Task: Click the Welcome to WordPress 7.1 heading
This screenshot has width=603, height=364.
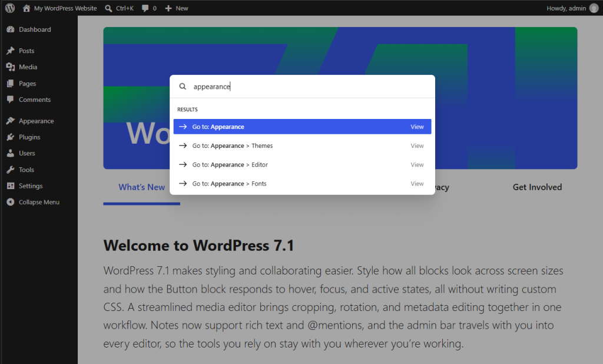Action: pos(199,246)
